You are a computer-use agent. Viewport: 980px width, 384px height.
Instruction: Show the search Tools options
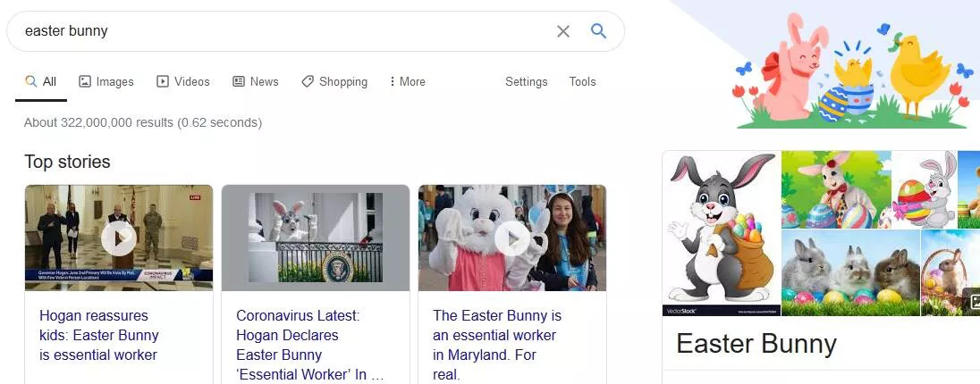(x=582, y=81)
